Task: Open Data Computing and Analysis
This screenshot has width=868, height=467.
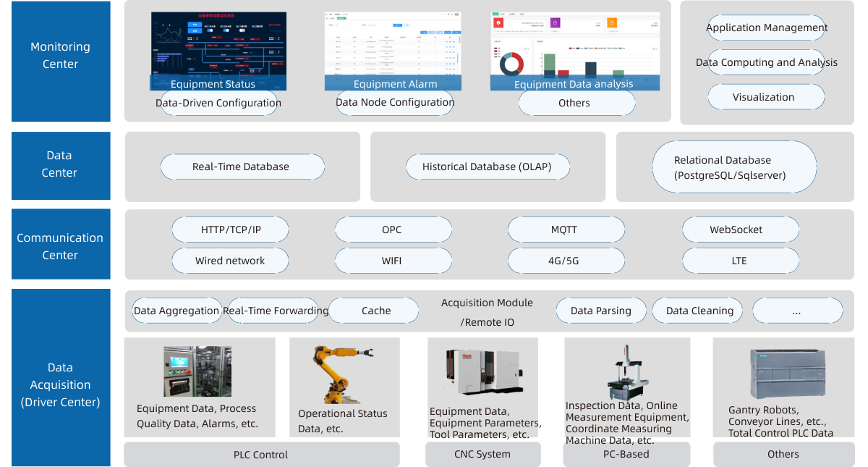Action: (765, 62)
